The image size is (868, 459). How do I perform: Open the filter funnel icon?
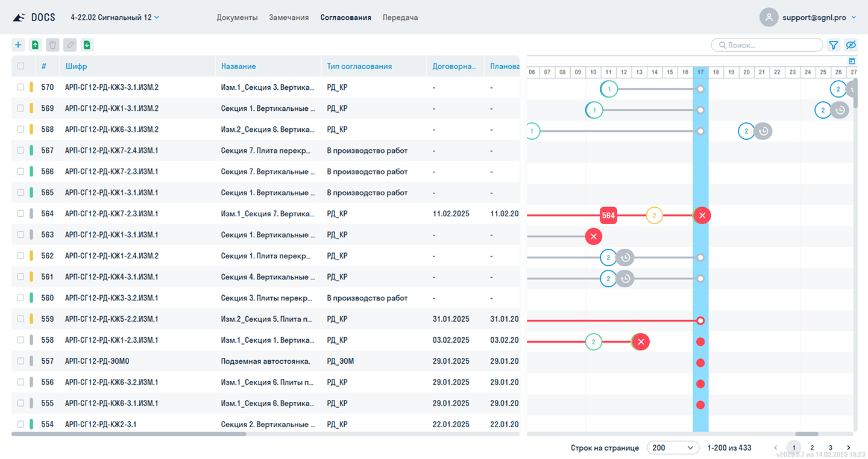[x=833, y=45]
